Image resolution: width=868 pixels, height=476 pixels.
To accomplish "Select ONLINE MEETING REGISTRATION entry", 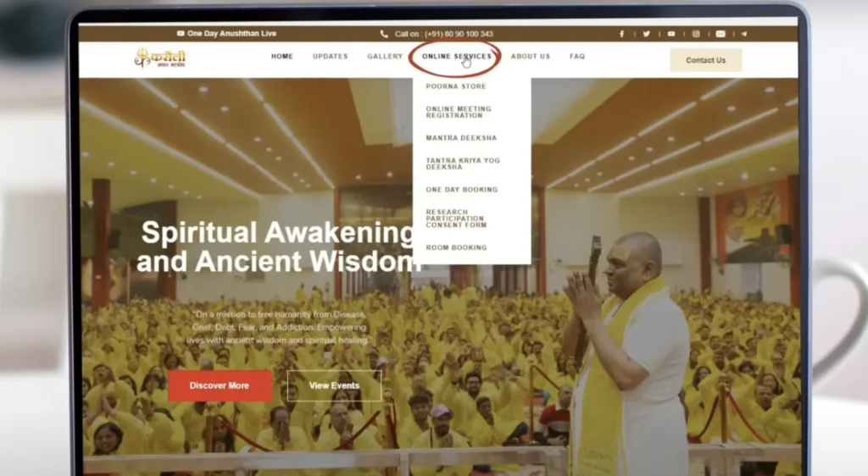I will [459, 113].
